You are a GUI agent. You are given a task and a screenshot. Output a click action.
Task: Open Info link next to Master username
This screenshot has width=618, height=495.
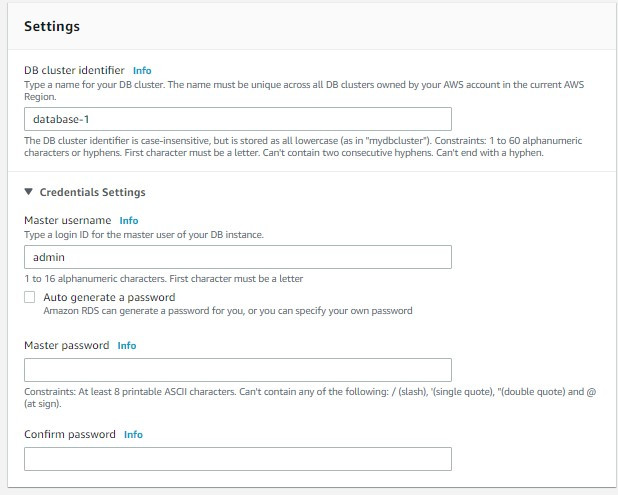tap(128, 220)
